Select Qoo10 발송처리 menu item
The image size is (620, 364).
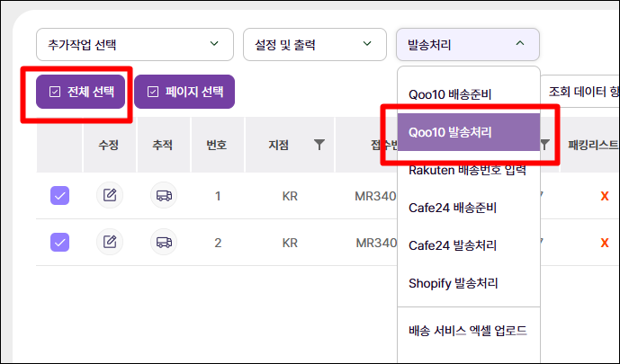pos(469,132)
